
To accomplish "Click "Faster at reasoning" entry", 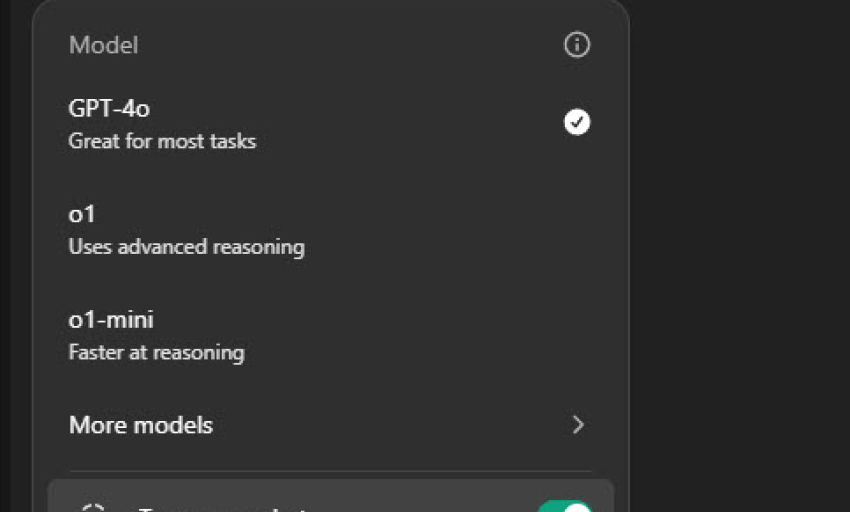I will click(x=157, y=353).
